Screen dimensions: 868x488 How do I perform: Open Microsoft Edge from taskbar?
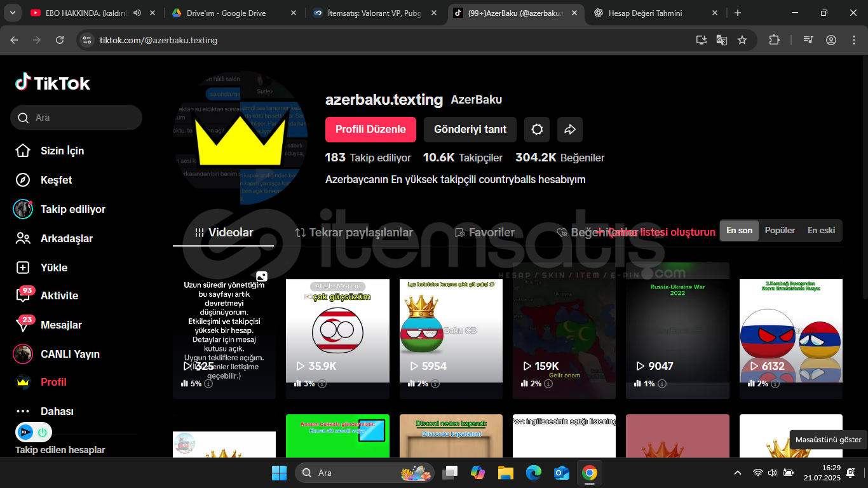pyautogui.click(x=533, y=473)
